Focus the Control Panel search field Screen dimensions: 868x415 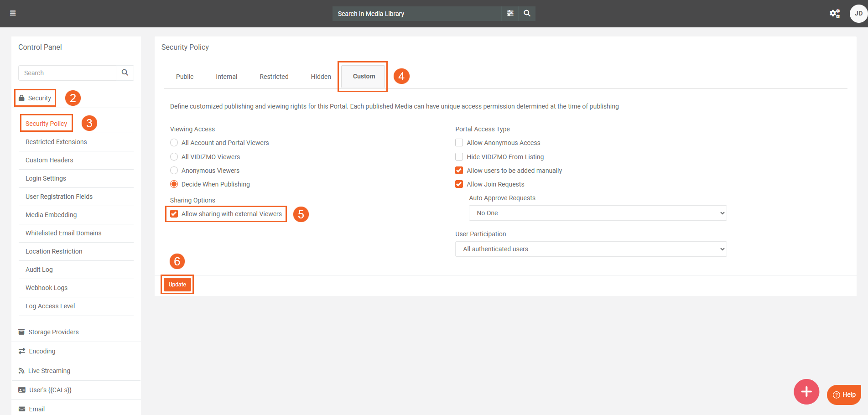(68, 73)
